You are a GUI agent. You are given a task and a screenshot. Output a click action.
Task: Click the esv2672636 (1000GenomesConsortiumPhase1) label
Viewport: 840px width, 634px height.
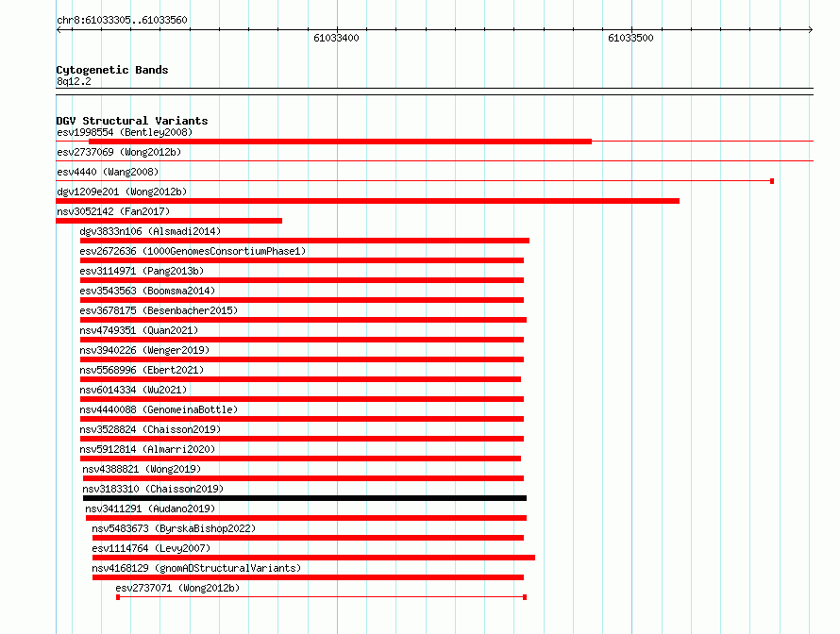pos(193,251)
